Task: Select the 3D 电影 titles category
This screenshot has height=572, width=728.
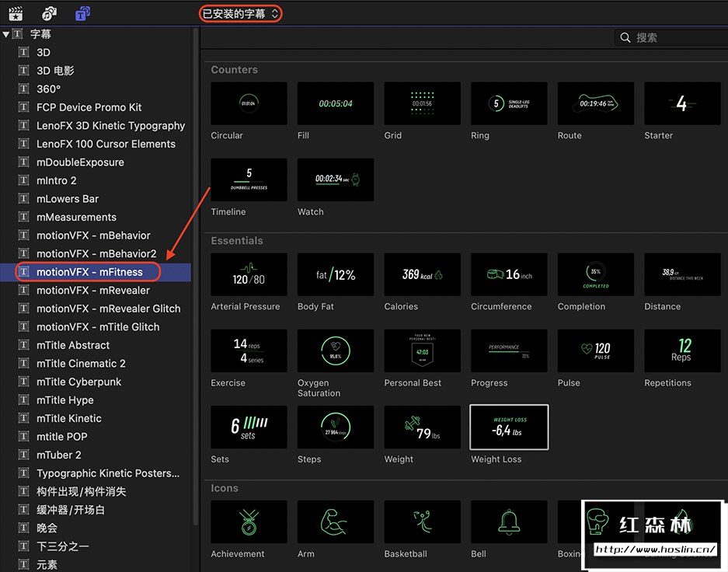Action: coord(55,71)
